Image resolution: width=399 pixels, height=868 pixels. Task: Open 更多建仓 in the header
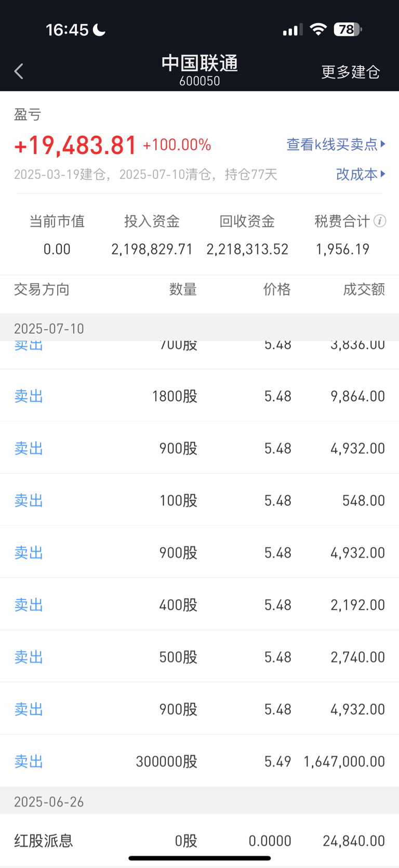click(351, 72)
